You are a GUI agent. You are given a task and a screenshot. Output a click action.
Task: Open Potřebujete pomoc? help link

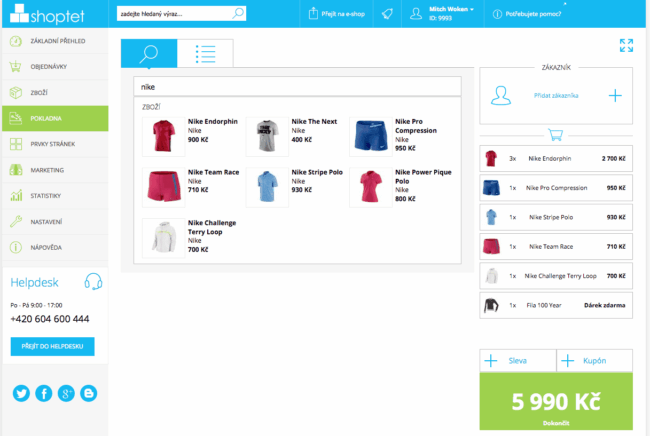pyautogui.click(x=527, y=14)
